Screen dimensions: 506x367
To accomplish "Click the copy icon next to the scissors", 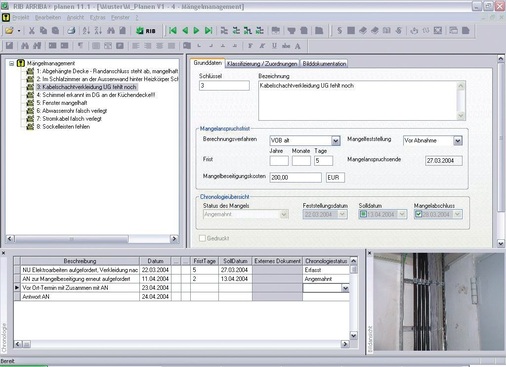I will coord(43,31).
